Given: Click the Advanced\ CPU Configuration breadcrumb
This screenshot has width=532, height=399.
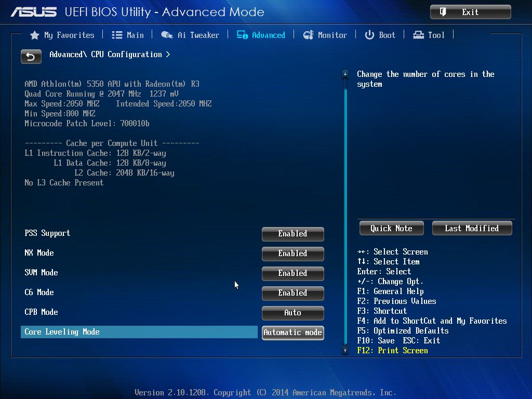Looking at the screenshot, I should 110,54.
